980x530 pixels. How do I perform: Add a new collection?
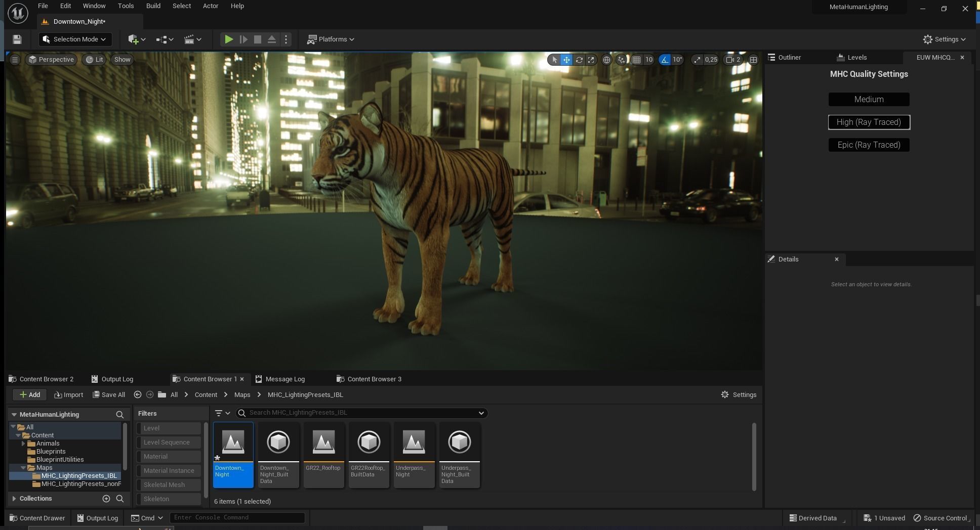pos(106,499)
